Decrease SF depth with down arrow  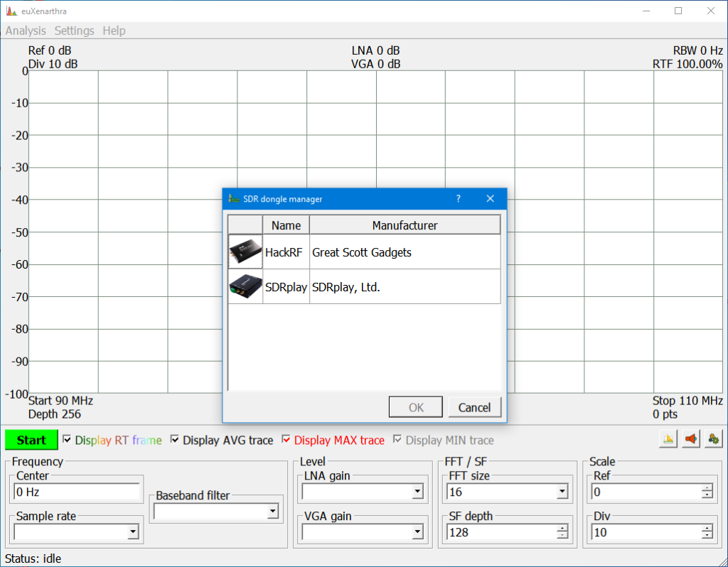(562, 536)
